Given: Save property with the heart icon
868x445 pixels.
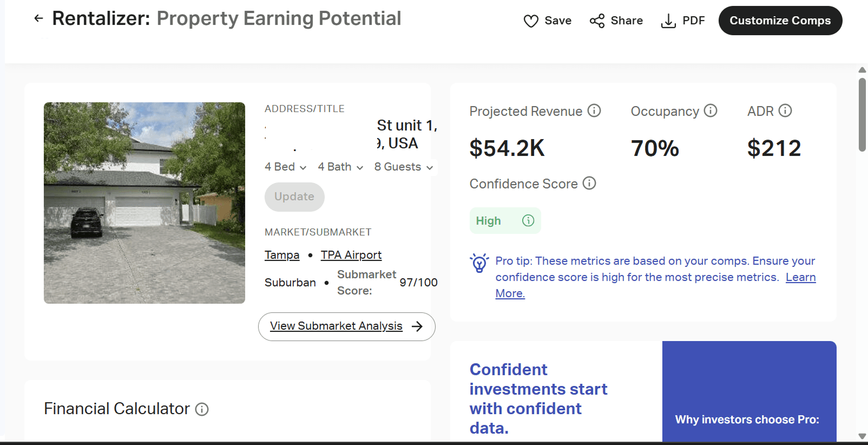Looking at the screenshot, I should point(531,21).
